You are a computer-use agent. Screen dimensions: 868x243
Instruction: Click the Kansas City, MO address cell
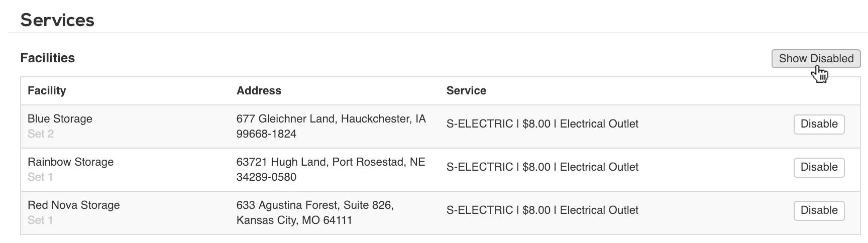[315, 213]
